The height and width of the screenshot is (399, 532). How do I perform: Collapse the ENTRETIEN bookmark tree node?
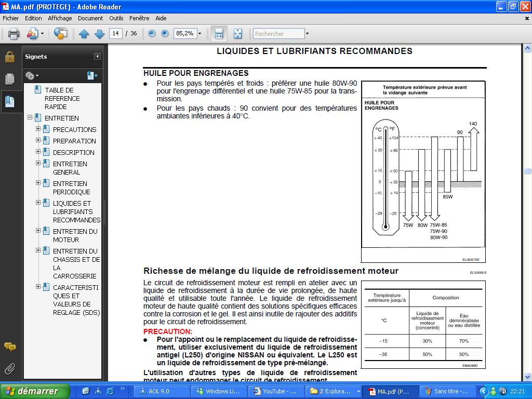coord(30,117)
